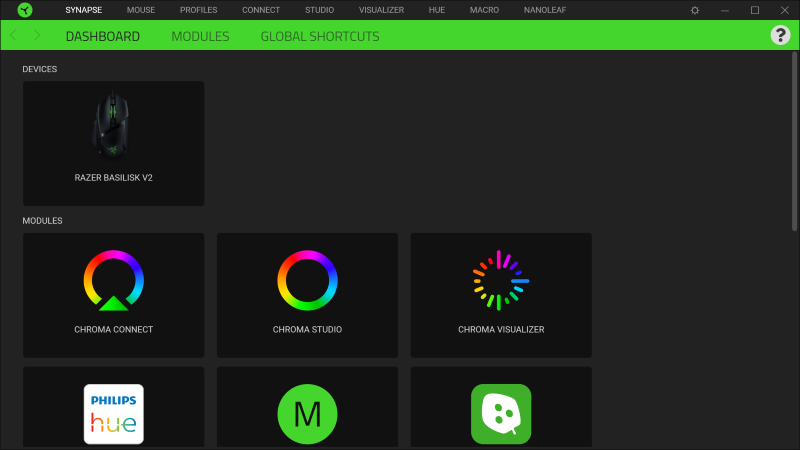Switch to the Modules sub-tab
The height and width of the screenshot is (450, 800).
point(200,36)
